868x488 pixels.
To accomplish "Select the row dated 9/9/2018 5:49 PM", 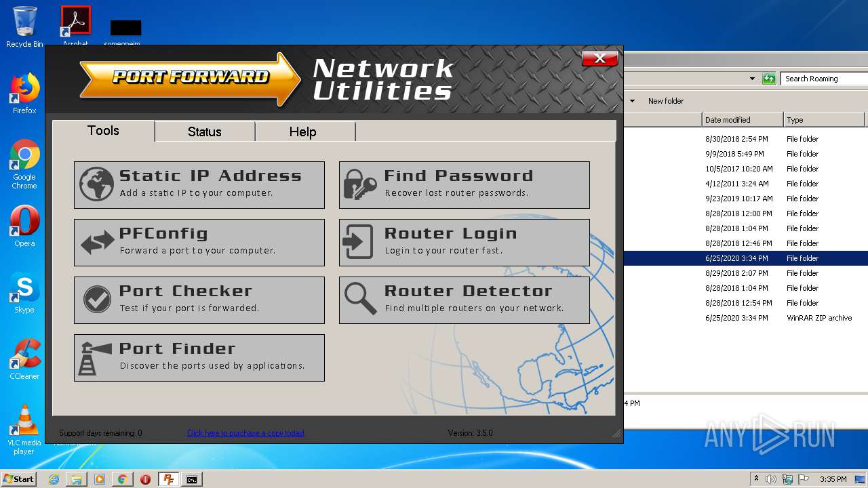I will (746, 154).
